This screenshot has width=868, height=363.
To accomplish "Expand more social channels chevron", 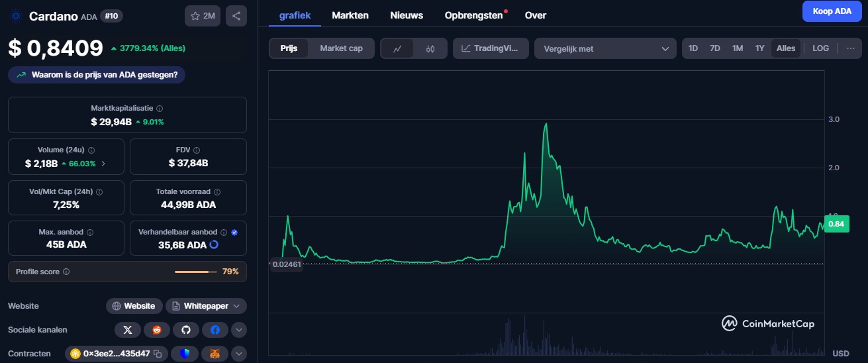I will tap(239, 330).
